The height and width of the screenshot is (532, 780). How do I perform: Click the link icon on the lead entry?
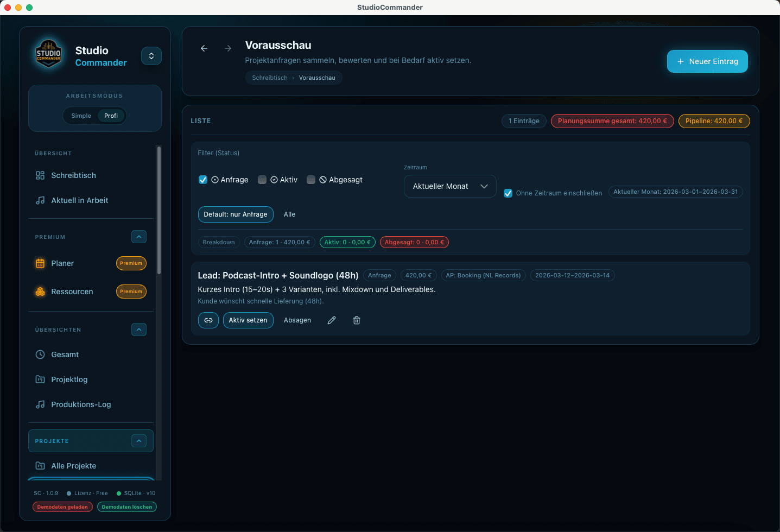click(x=208, y=320)
